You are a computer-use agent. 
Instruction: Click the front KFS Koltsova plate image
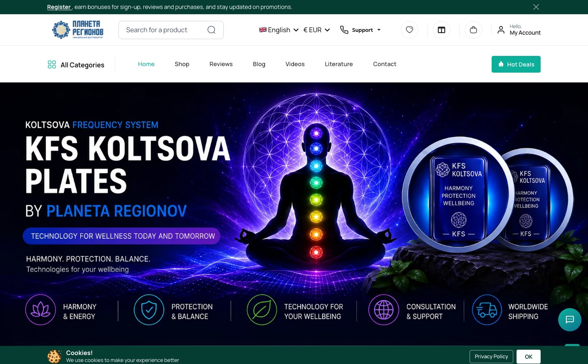(x=459, y=195)
